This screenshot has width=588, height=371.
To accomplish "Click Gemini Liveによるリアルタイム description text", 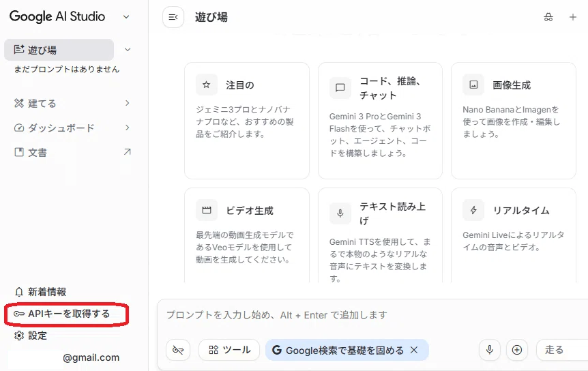I will point(514,241).
